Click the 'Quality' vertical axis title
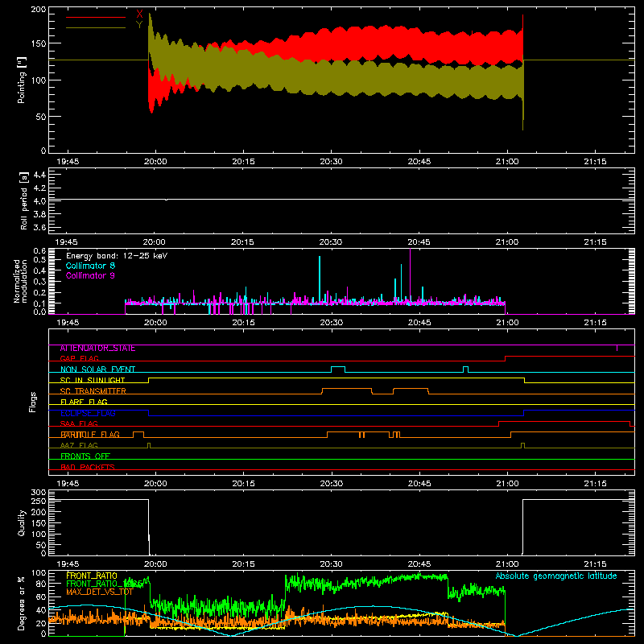Image resolution: width=644 pixels, height=644 pixels. (x=22, y=522)
